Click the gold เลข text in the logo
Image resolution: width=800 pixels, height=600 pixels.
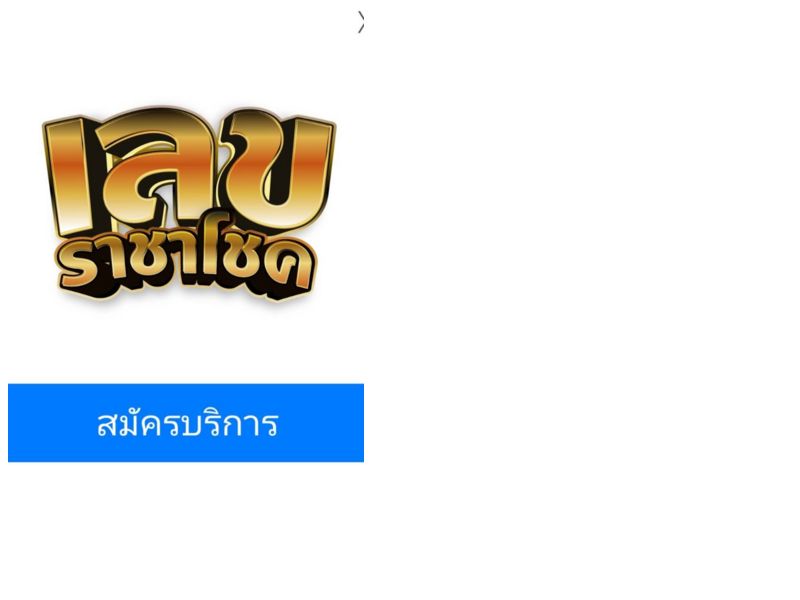coord(189,171)
